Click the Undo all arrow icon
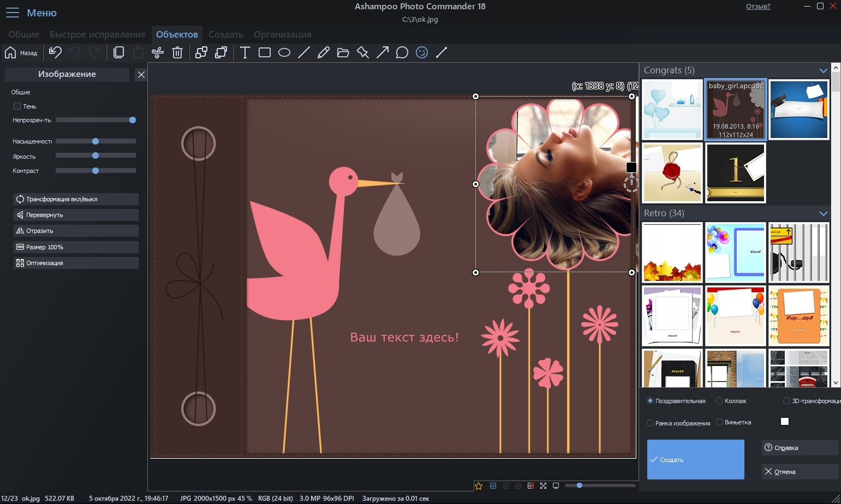The height and width of the screenshot is (504, 841). click(x=55, y=52)
